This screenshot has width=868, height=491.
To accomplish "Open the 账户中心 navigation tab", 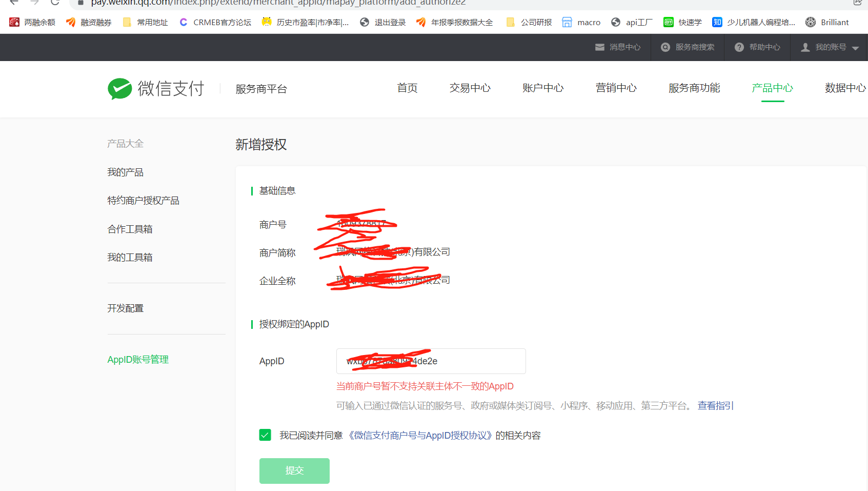I will [x=543, y=88].
